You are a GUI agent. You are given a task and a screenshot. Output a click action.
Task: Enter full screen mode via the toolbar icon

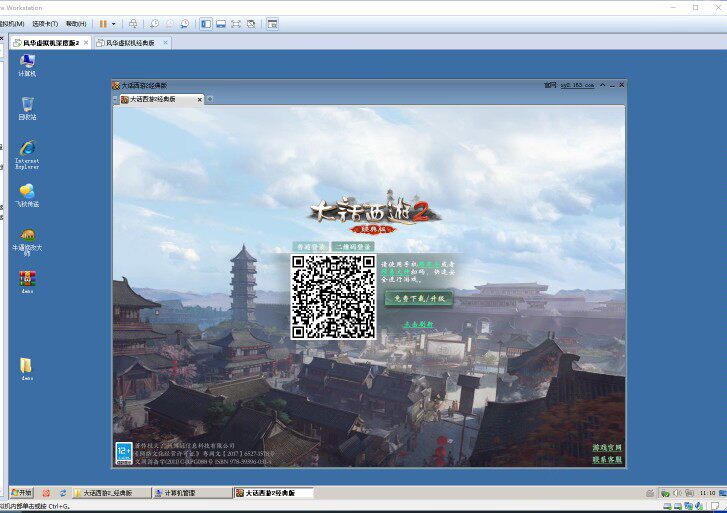[x=236, y=24]
